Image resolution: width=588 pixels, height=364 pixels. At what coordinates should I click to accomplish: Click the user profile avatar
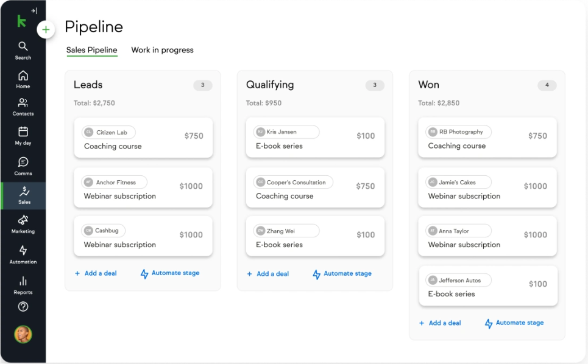[x=23, y=334]
